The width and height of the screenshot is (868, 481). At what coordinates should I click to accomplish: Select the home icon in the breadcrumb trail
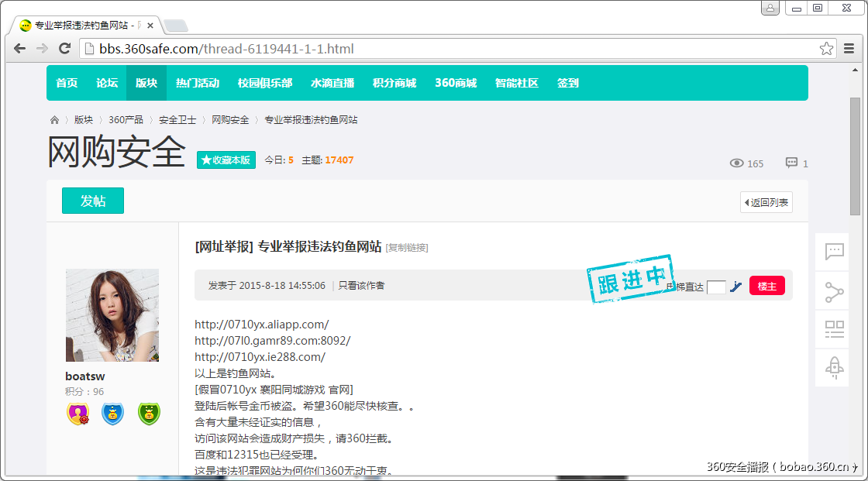pyautogui.click(x=53, y=120)
